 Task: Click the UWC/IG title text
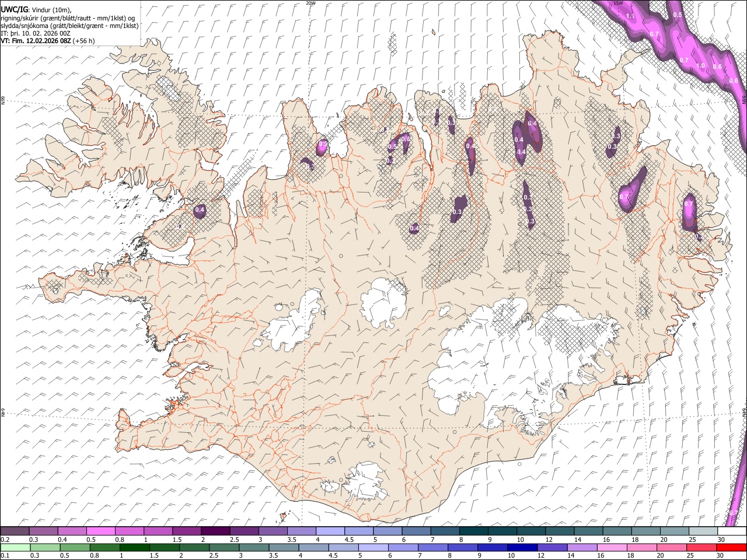click(x=14, y=9)
